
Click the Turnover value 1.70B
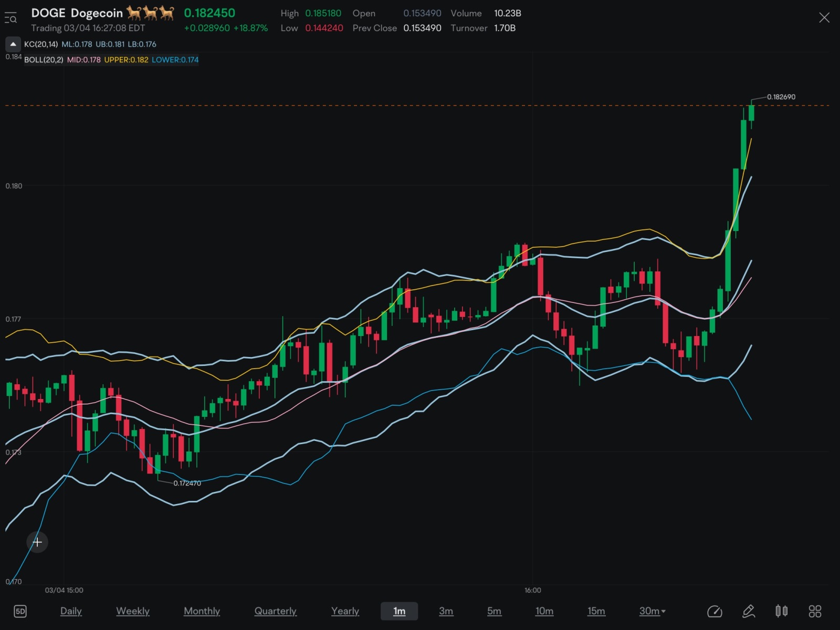coord(505,28)
